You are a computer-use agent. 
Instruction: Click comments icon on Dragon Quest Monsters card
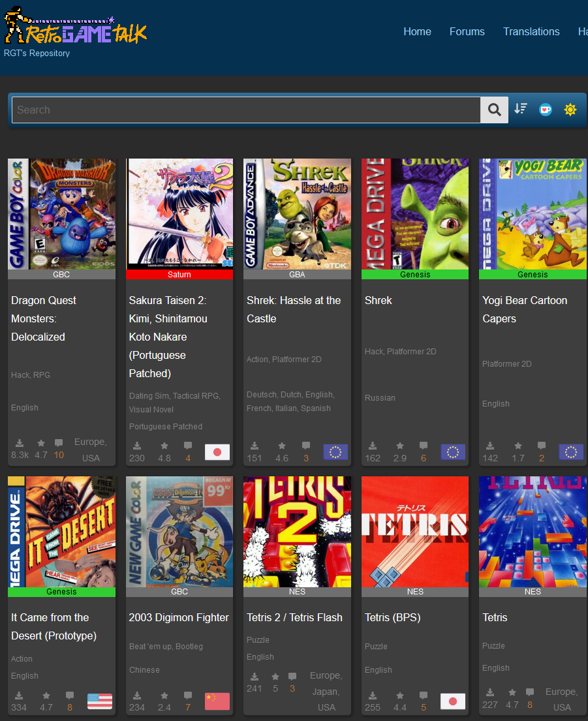tap(59, 443)
